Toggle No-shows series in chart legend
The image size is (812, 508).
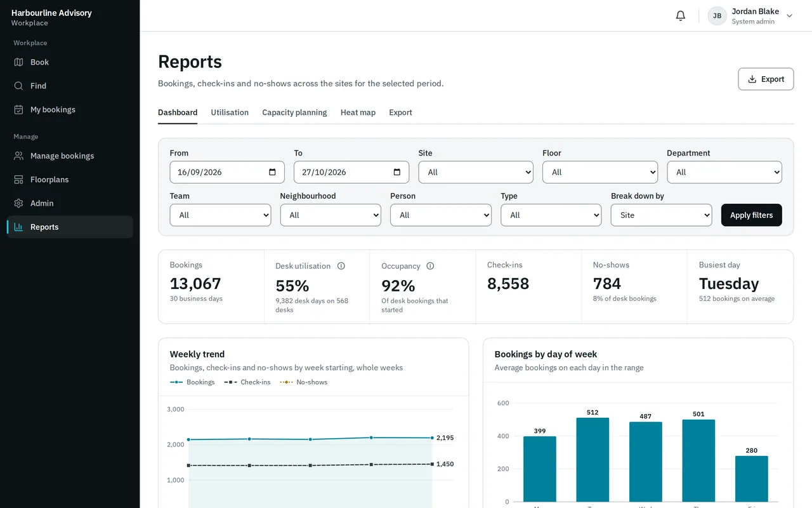point(304,382)
